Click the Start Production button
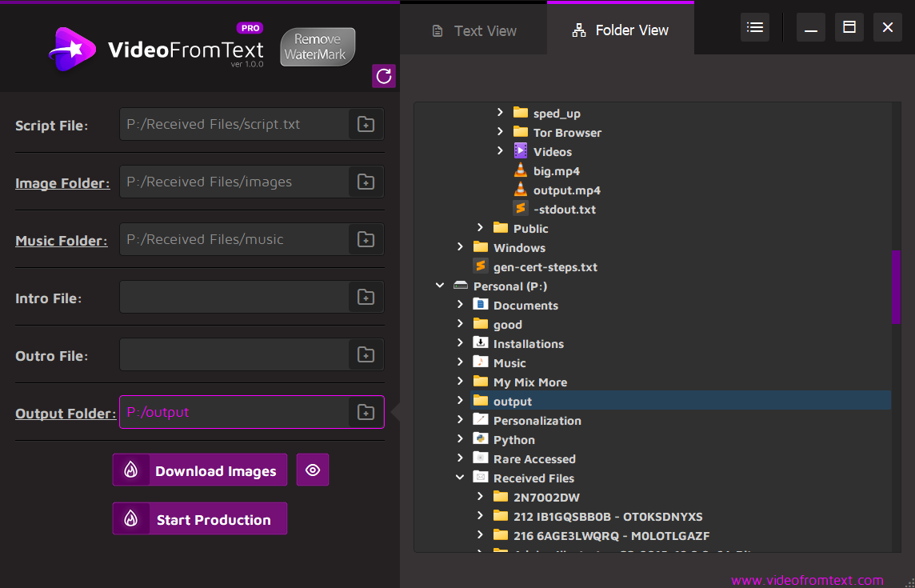This screenshot has width=915, height=588. click(x=200, y=518)
